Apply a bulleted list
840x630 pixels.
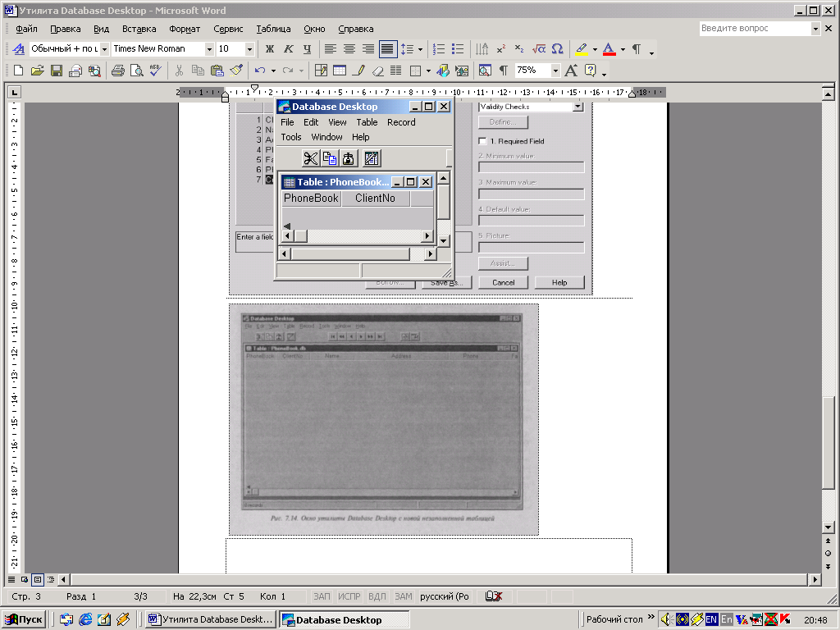click(x=458, y=48)
